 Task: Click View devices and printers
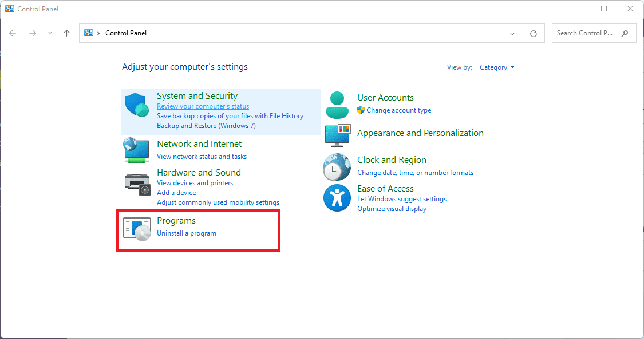tap(195, 183)
